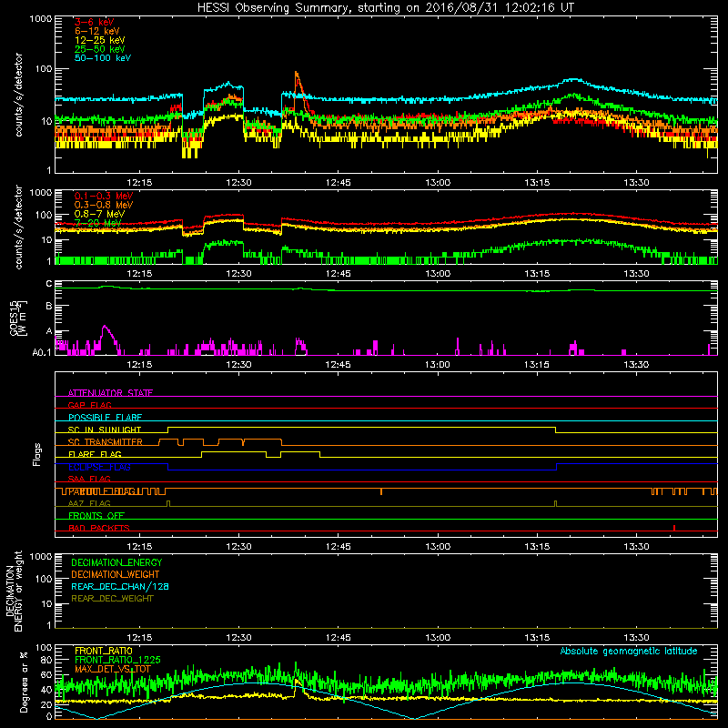Image resolution: width=728 pixels, height=728 pixels.
Task: Click the DECIMATION ENERGY or weight axis title
Action: 14,591
